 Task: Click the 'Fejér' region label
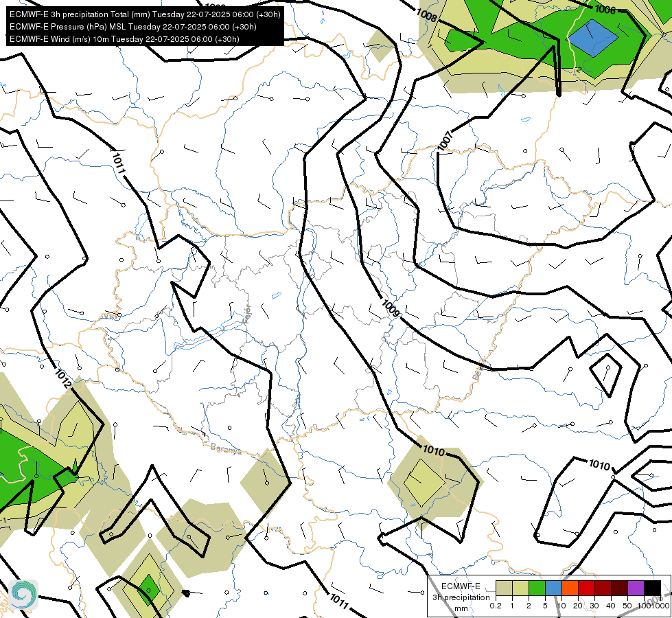pos(247,314)
